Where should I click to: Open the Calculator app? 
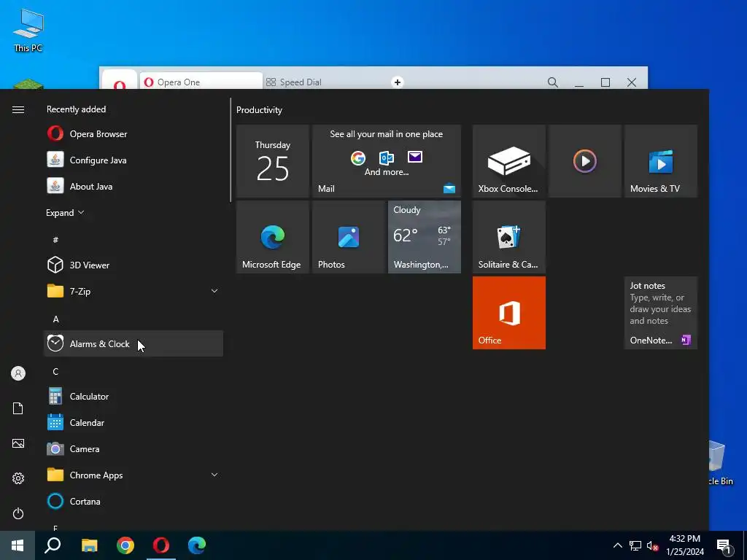(x=133, y=396)
